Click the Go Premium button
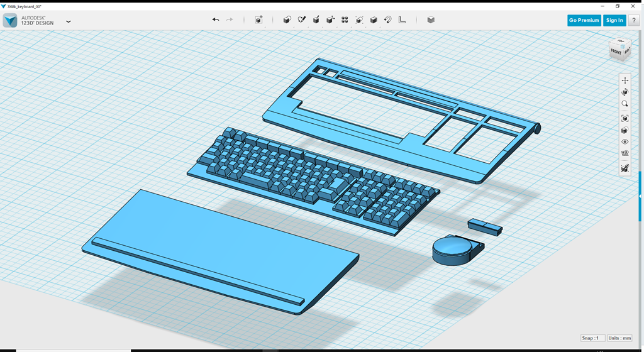Viewport: 644px width, 352px height. pyautogui.click(x=584, y=20)
